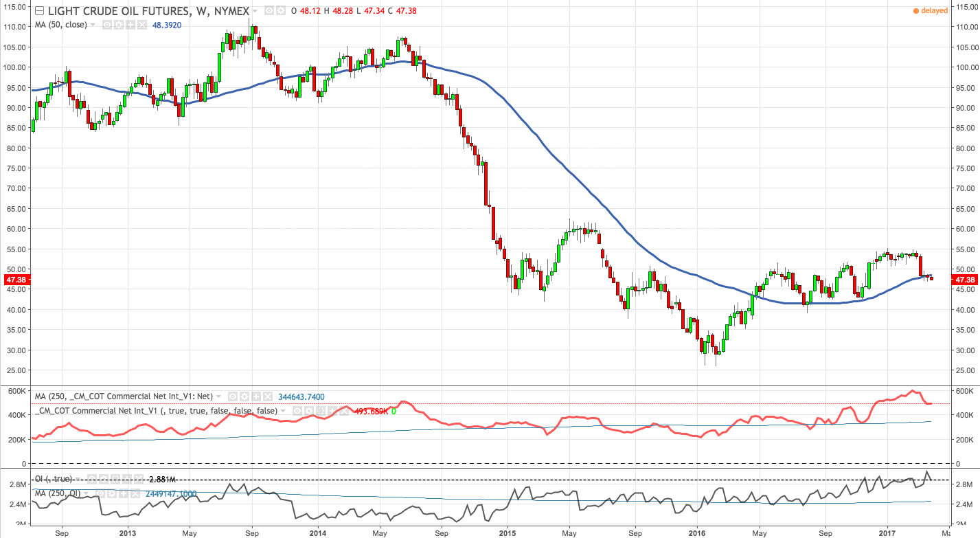Click the orange delayed data indicator

pos(931,10)
